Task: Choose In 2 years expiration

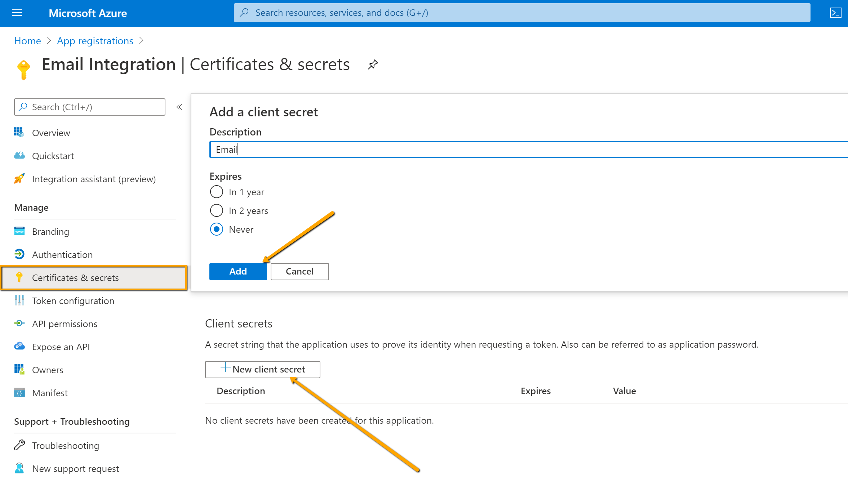Action: (216, 210)
